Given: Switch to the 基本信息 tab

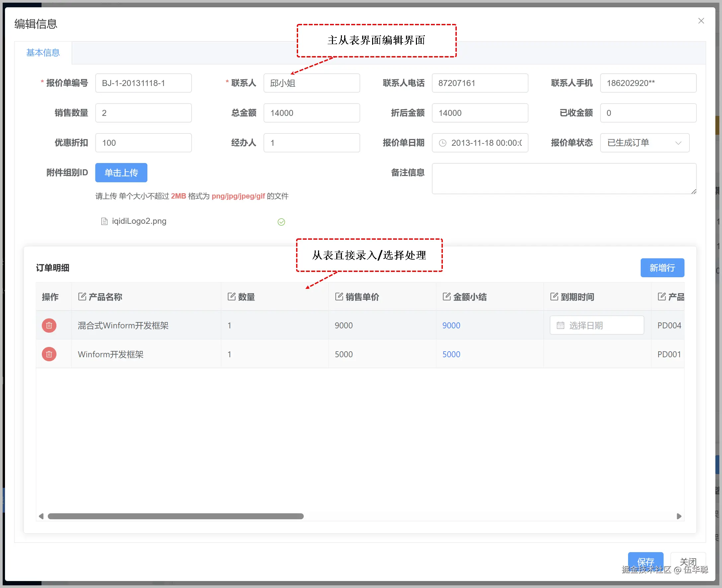Looking at the screenshot, I should click(43, 53).
